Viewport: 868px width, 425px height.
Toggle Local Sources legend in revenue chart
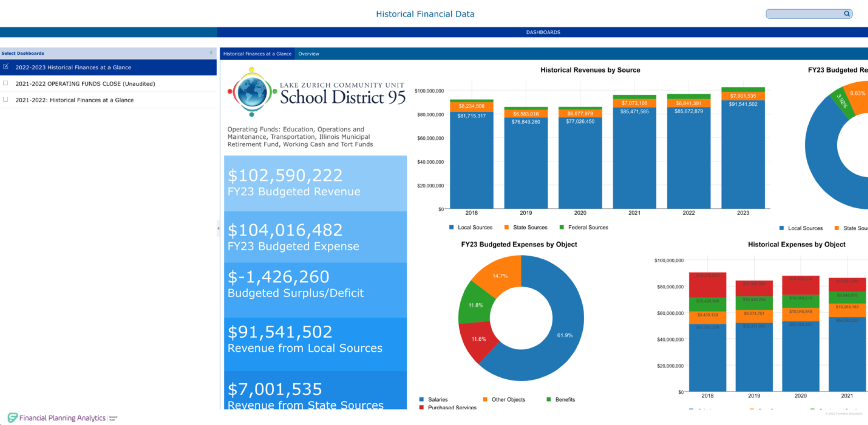coord(471,227)
